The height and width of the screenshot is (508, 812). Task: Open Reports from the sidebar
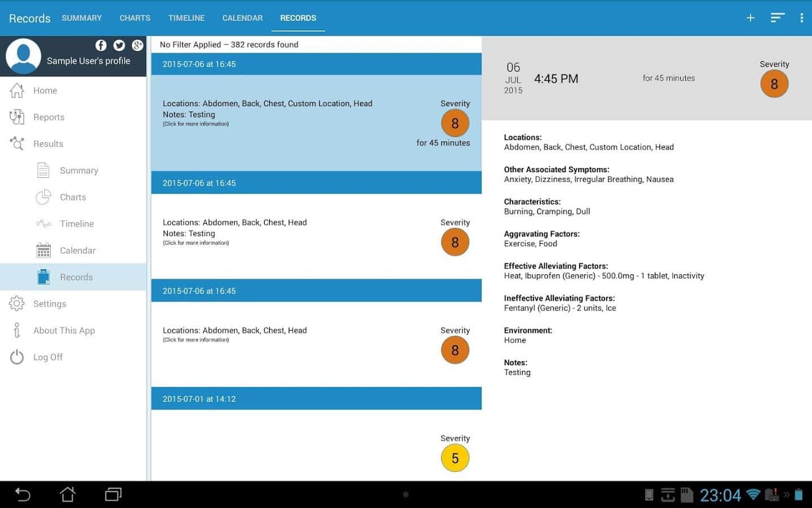pos(48,117)
